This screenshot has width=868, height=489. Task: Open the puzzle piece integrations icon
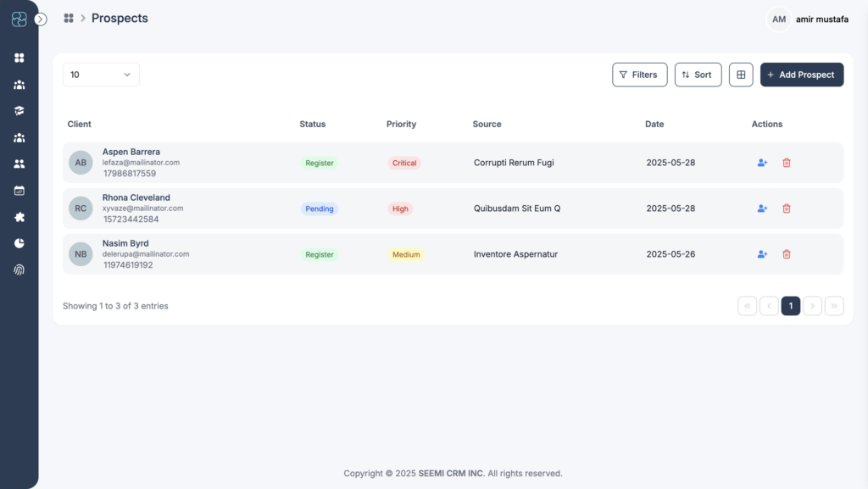coord(19,217)
